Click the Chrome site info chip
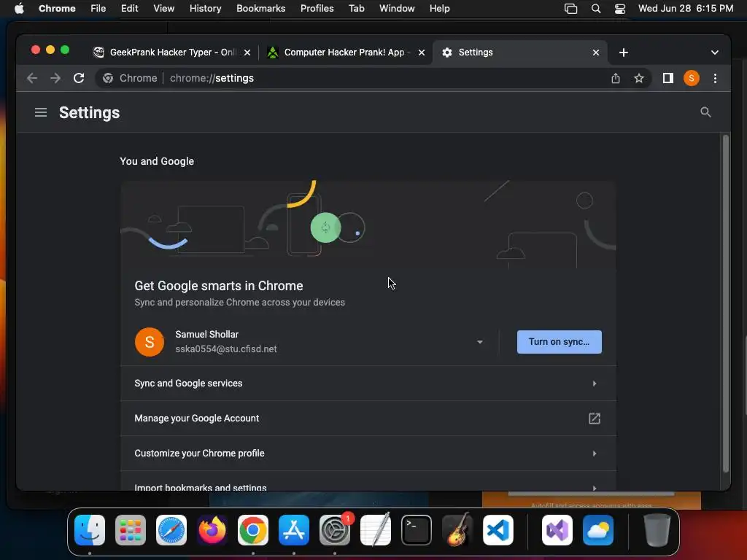This screenshot has width=747, height=560. (x=130, y=78)
